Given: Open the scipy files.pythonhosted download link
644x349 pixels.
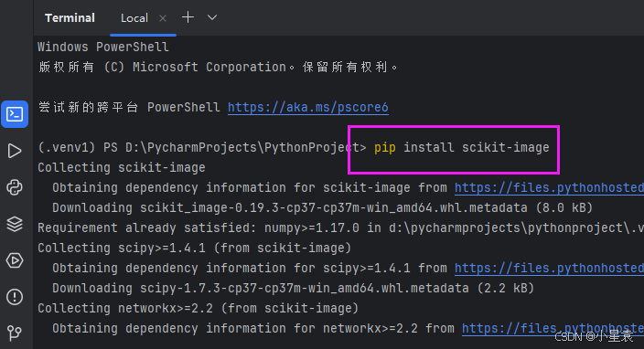Looking at the screenshot, I should point(549,268).
